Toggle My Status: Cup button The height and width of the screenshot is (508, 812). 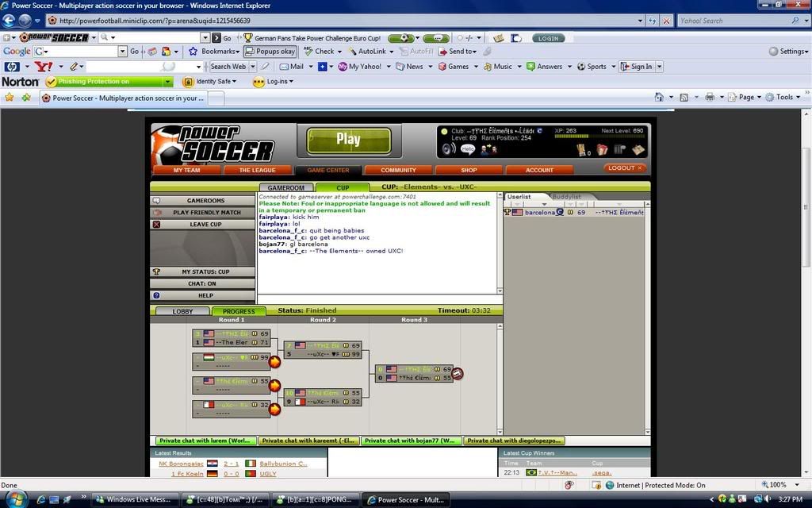click(202, 271)
